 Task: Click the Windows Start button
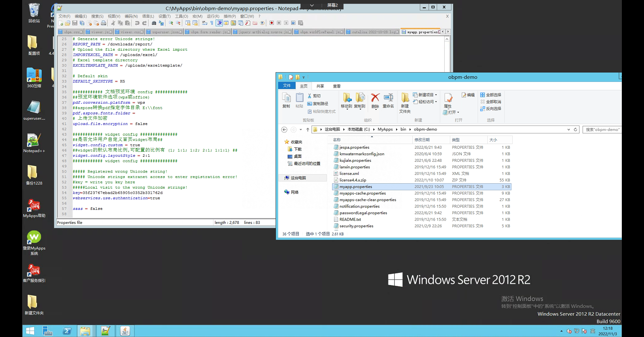(30, 331)
